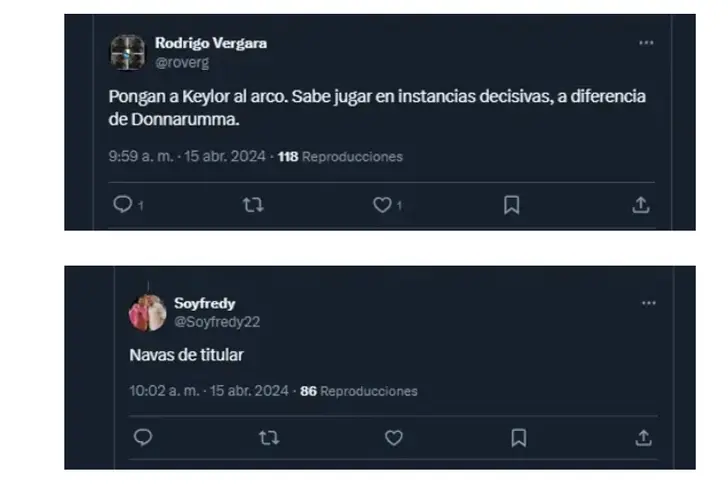The width and height of the screenshot is (728, 488).
Task: Repost Soyfredy's tweet
Action: [269, 437]
